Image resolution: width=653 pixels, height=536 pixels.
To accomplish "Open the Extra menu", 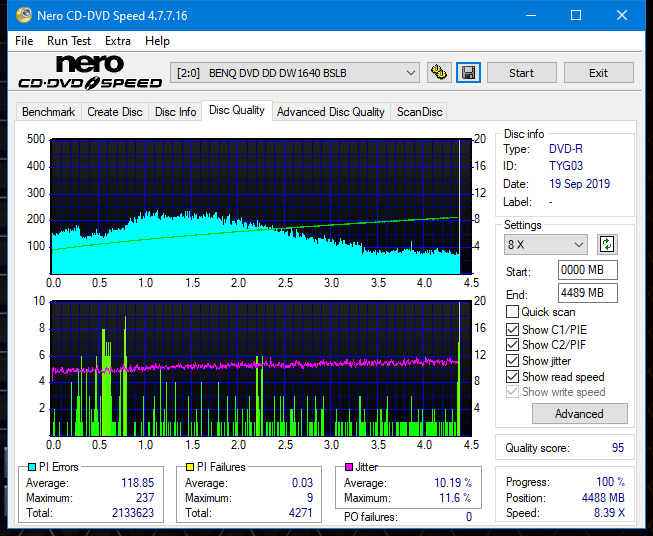I will [x=118, y=41].
